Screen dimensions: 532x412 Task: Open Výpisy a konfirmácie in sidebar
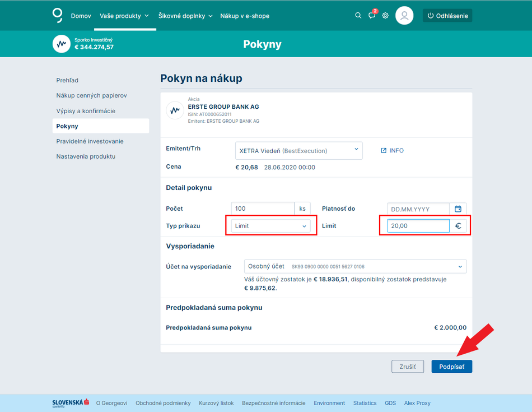pos(86,111)
